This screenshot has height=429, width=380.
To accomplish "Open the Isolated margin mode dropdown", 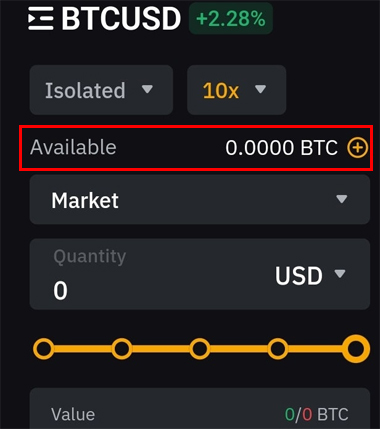I will tap(101, 90).
